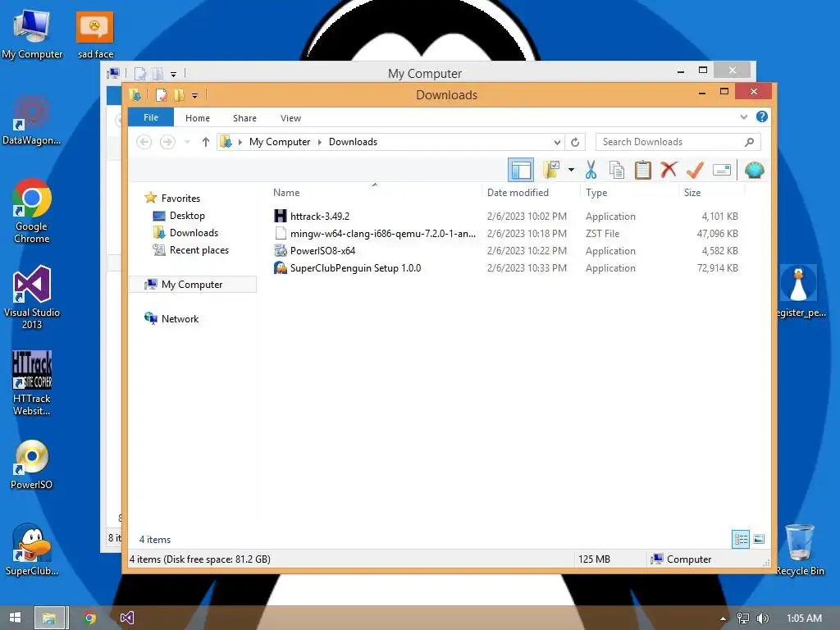This screenshot has height=630, width=840.
Task: Click the Properties icon in Downloads title bar
Action: point(161,95)
